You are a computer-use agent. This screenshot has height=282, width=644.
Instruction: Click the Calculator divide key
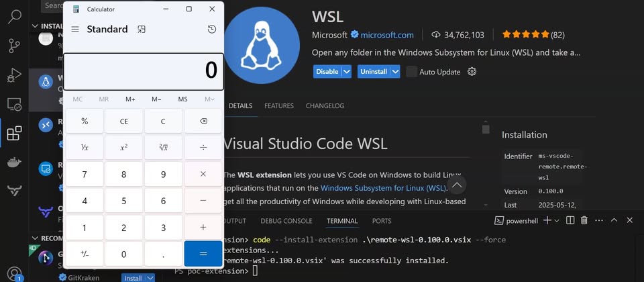pos(203,148)
